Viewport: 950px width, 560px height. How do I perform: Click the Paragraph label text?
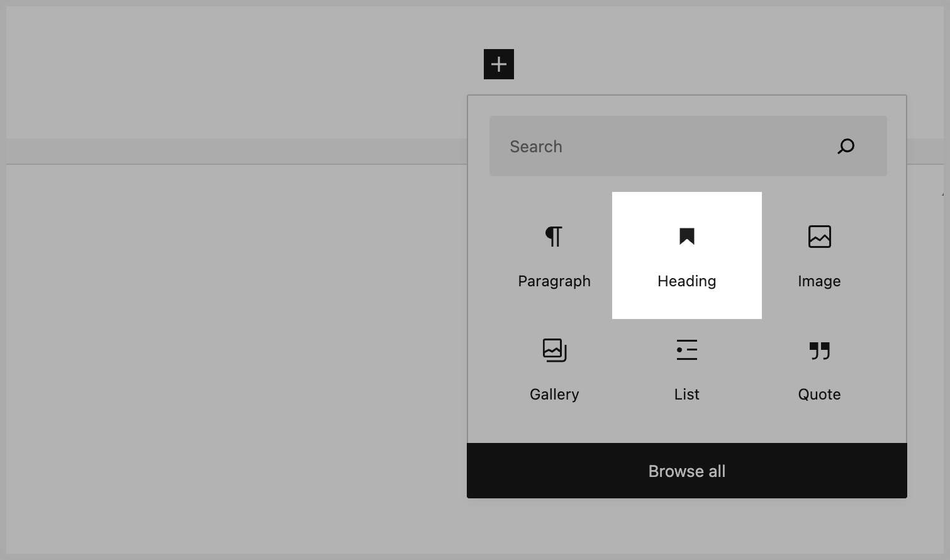(554, 281)
